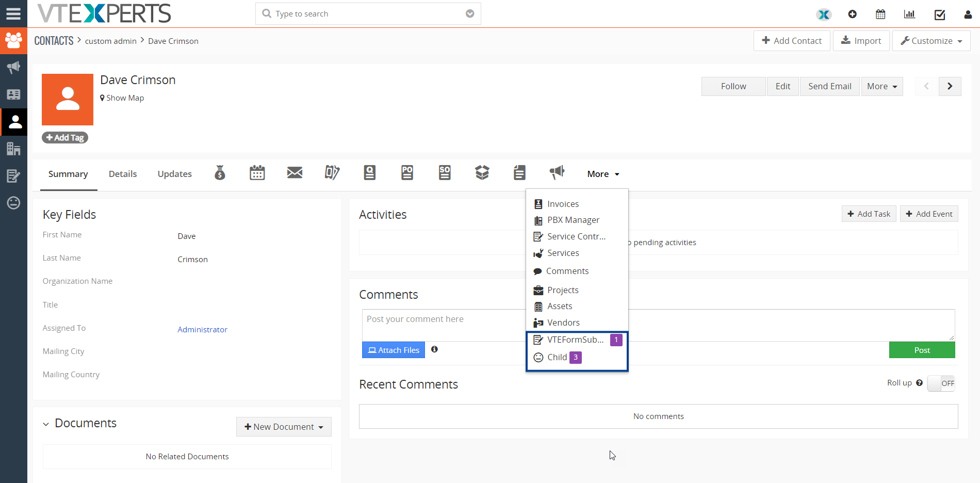Open the Customize dropdown
Screen dimensions: 980x483
(932, 41)
